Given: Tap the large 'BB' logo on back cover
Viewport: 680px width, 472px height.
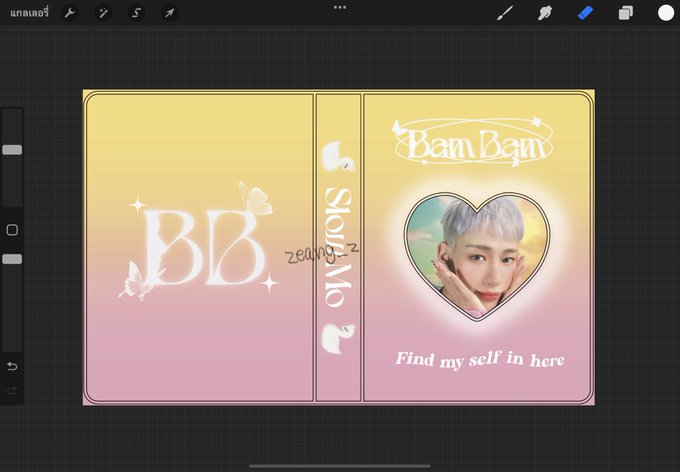Looking at the screenshot, I should pos(204,247).
